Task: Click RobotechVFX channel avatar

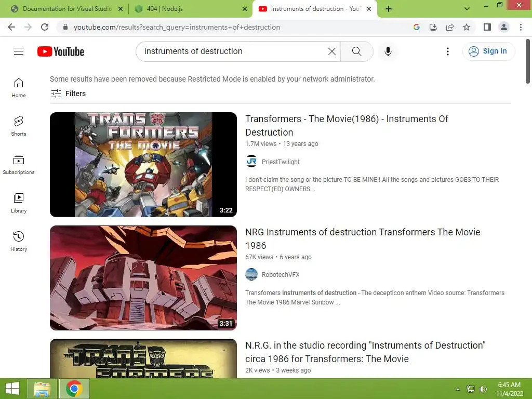Action: (251, 274)
